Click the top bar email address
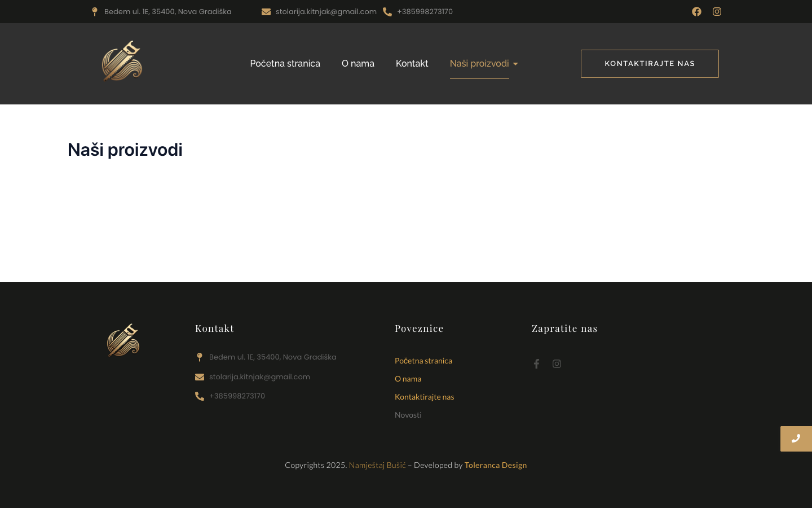The height and width of the screenshot is (508, 812). point(326,12)
